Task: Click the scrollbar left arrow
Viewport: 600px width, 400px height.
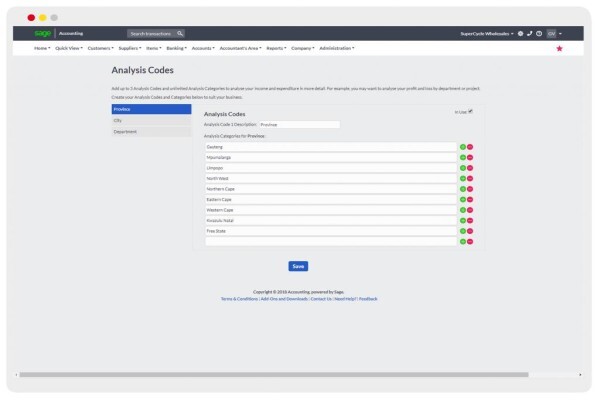Action: 16,375
